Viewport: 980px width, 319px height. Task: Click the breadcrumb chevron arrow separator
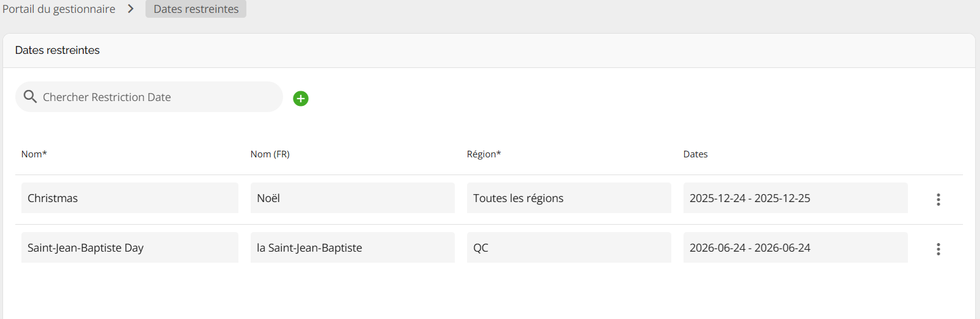click(x=131, y=9)
